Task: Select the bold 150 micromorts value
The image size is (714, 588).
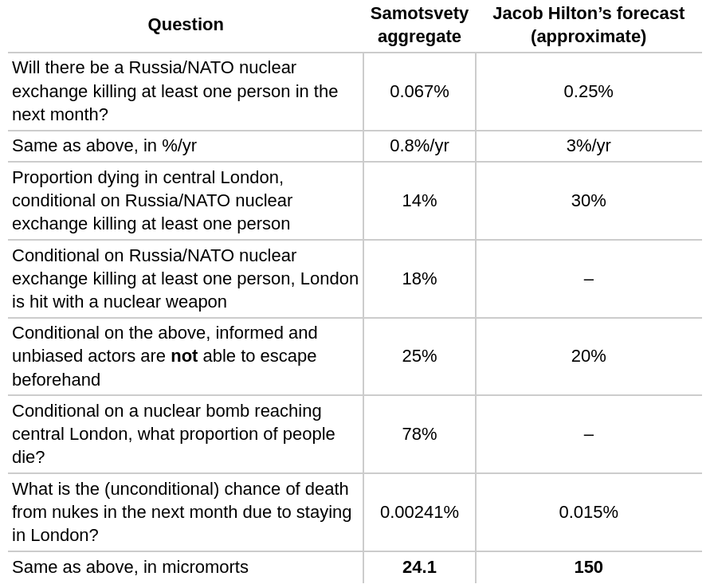Action: [588, 567]
